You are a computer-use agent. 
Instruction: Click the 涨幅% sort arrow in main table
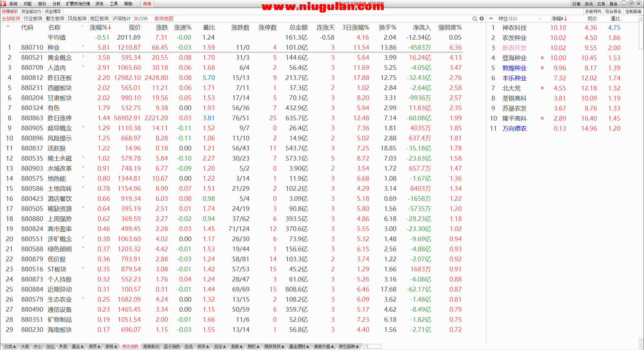click(109, 27)
